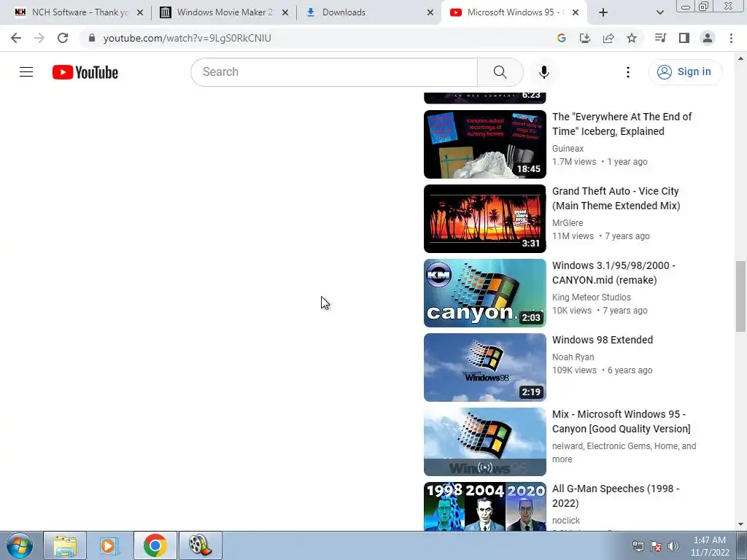Viewport: 747px width, 560px height.
Task: Click channel name King Meteor Studios
Action: [x=591, y=297]
